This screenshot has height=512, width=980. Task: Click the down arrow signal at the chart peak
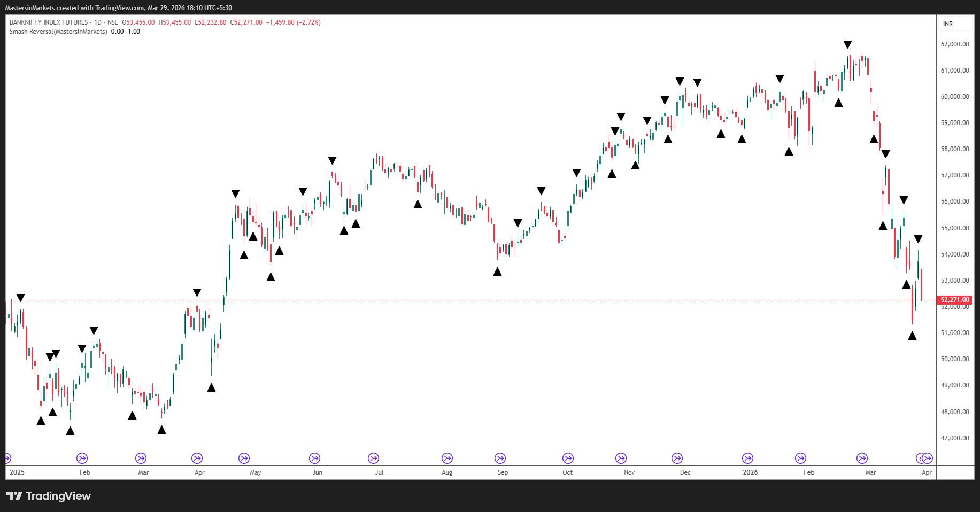(847, 44)
